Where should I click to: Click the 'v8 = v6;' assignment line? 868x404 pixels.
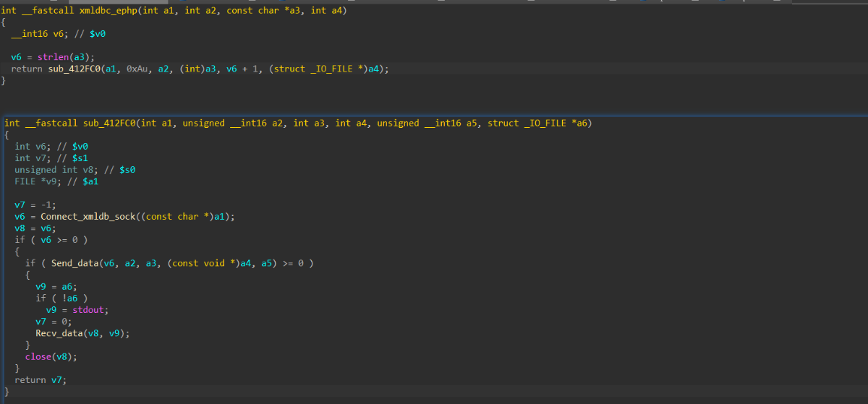coord(35,228)
